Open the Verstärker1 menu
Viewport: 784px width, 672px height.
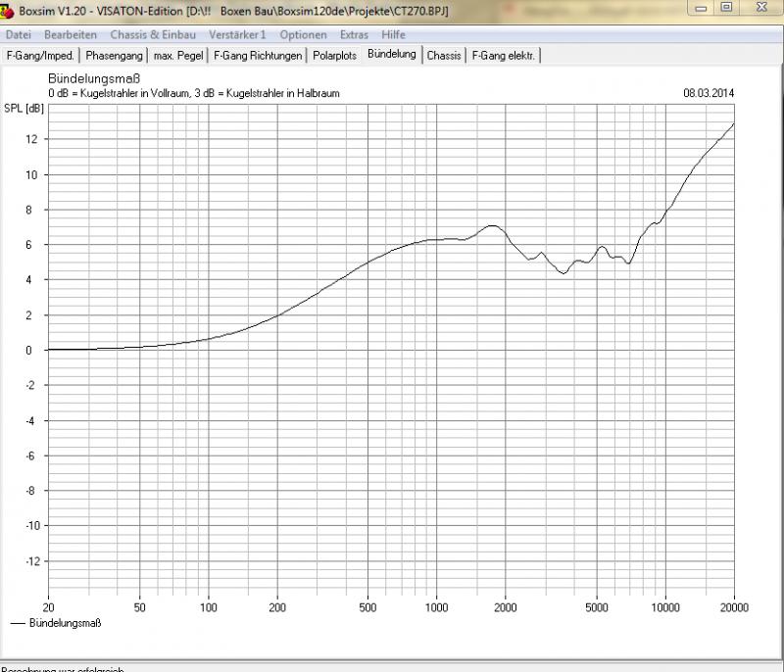237,35
